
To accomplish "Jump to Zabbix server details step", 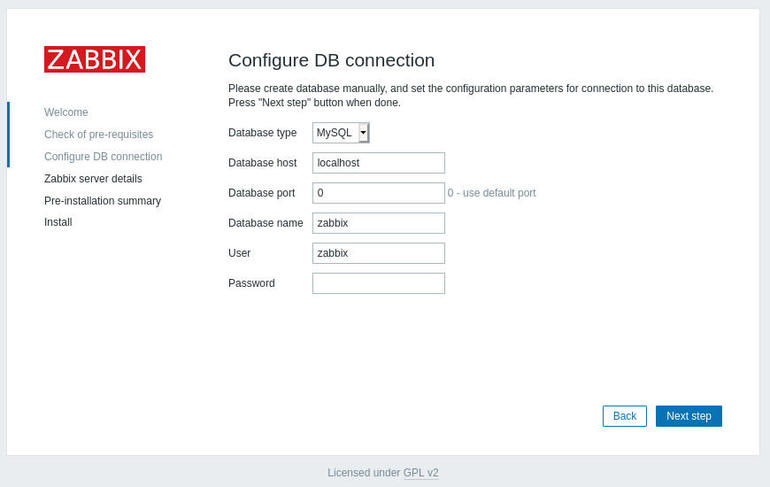I will 93,178.
